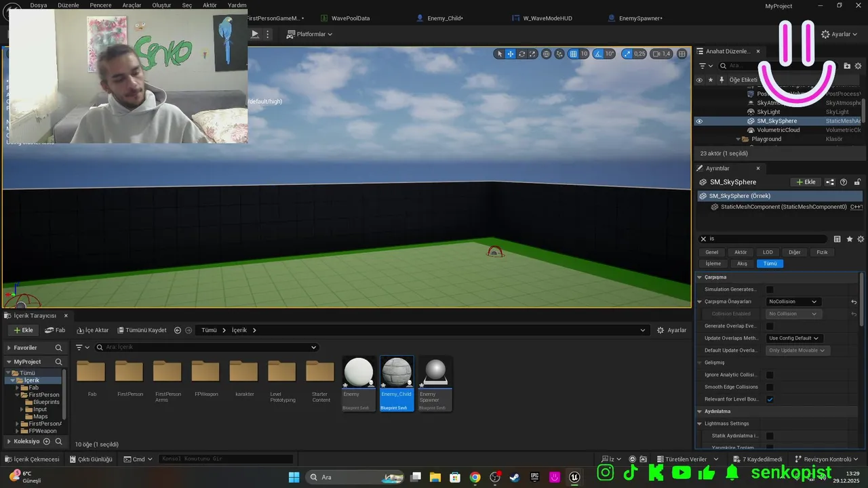Open viewport layout grid icon

coord(682,54)
